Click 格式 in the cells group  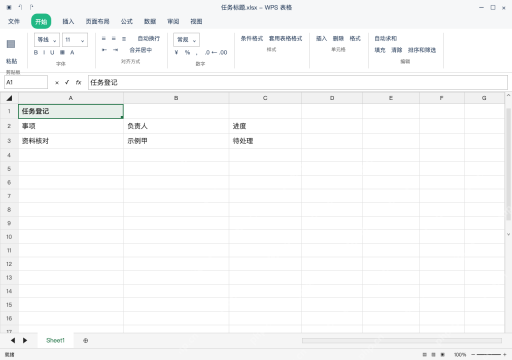pos(355,39)
